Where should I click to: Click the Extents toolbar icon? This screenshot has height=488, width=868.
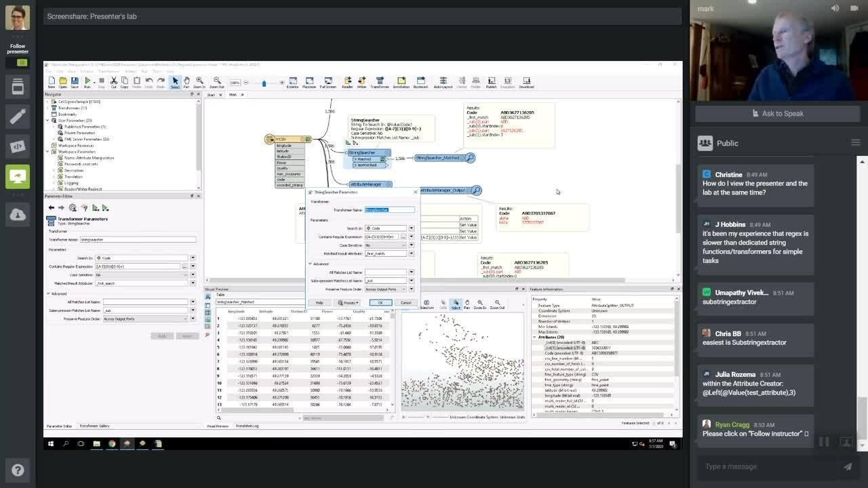[292, 81]
